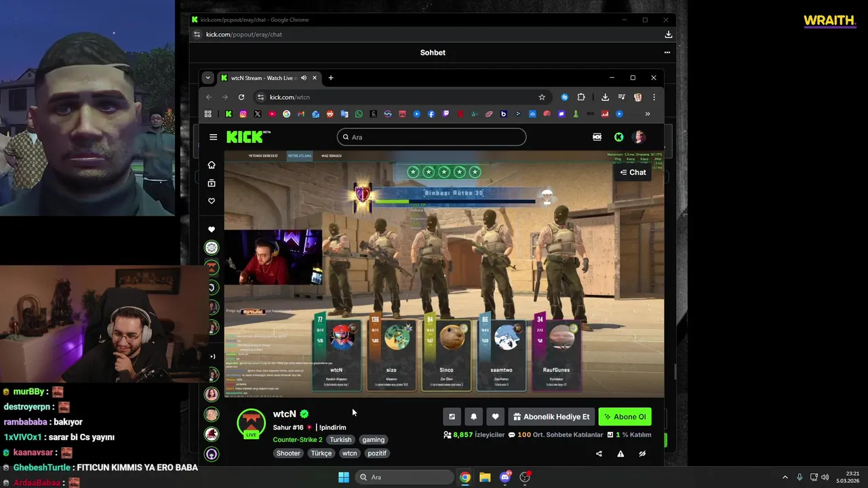Click the icon button left of the bell

(x=452, y=417)
